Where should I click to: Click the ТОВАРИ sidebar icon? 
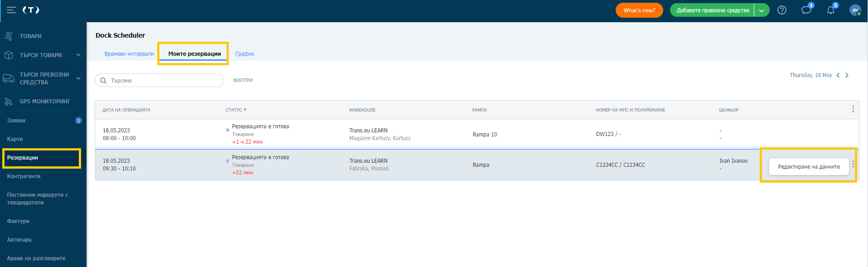[x=9, y=36]
